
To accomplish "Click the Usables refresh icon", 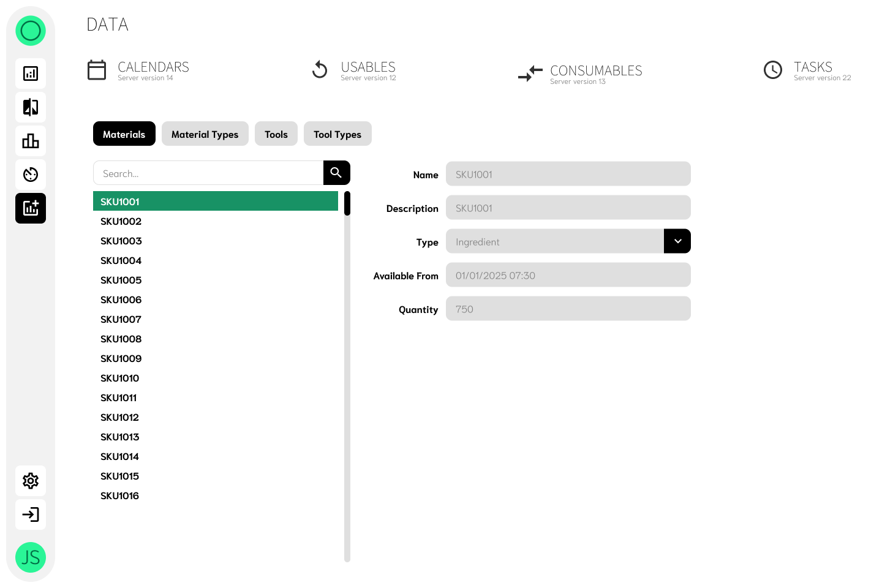I will [320, 70].
